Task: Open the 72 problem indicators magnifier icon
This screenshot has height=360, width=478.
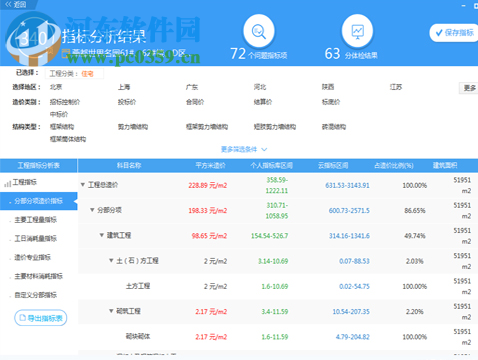Action: pyautogui.click(x=259, y=31)
